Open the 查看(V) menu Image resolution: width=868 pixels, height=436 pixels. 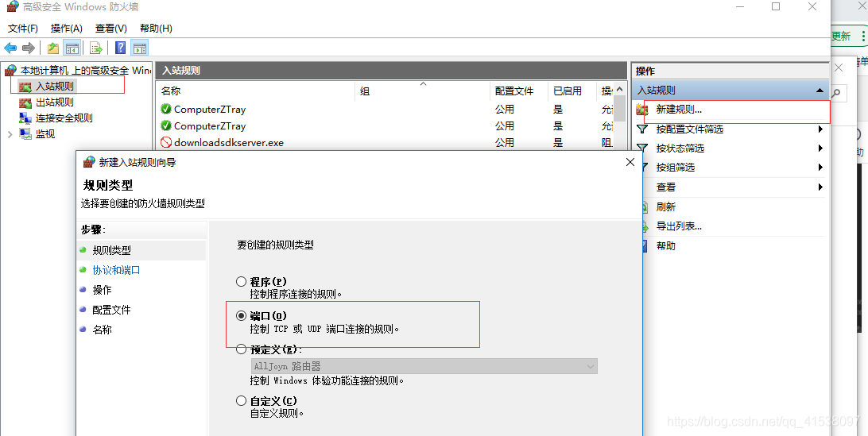[110, 29]
